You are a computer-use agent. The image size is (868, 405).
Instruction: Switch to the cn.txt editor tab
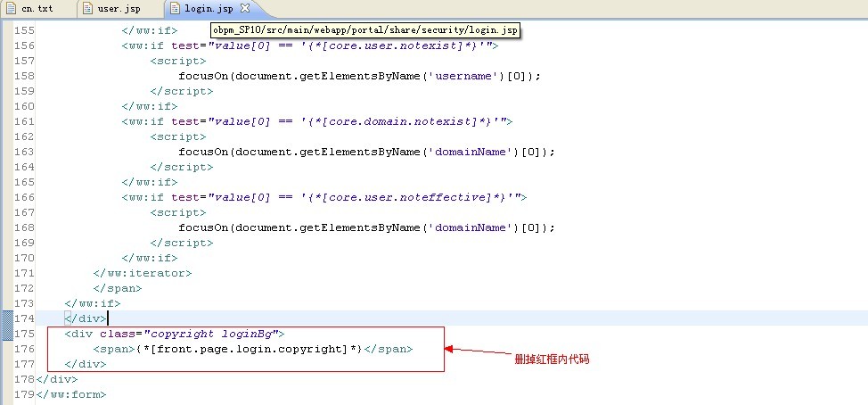pos(37,9)
